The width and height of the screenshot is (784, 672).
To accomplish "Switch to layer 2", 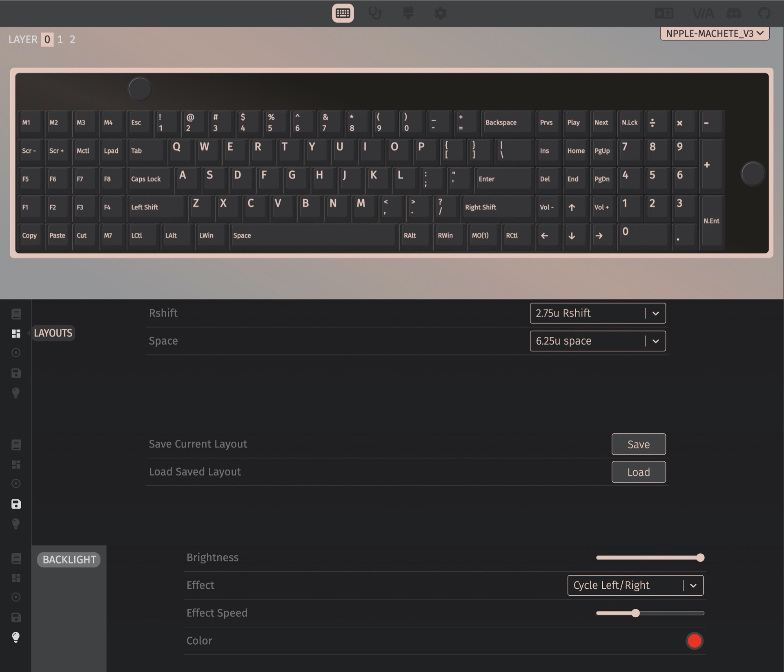I will (x=72, y=40).
